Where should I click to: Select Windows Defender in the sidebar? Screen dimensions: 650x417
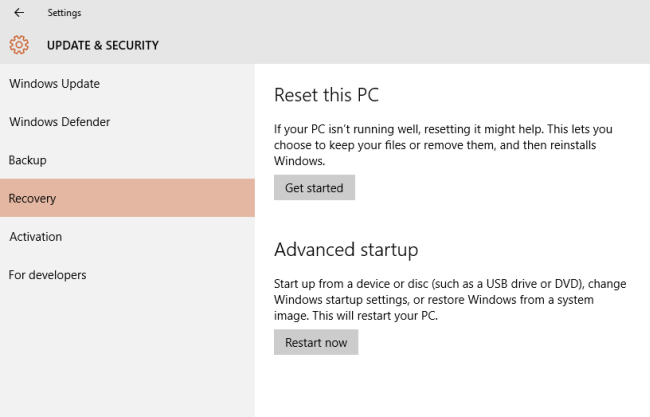click(x=60, y=122)
